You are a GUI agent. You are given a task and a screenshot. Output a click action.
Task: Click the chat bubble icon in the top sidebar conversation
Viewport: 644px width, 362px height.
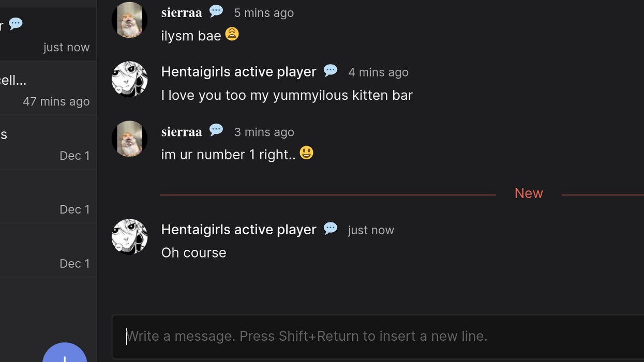pyautogui.click(x=16, y=23)
